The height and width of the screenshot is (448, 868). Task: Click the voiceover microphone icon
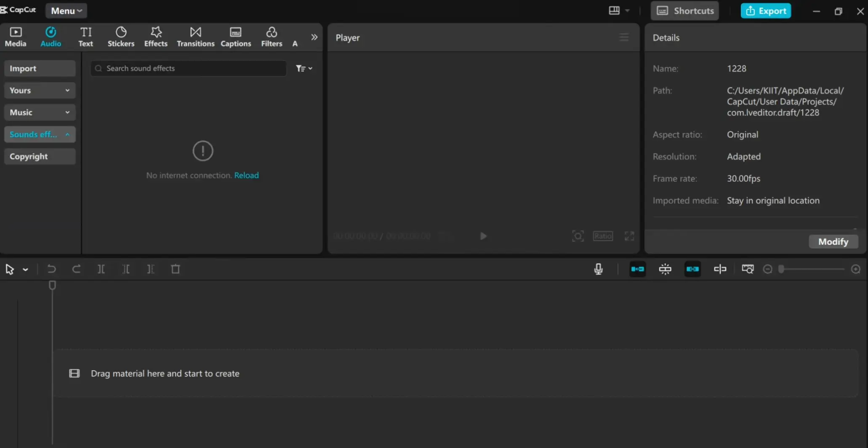tap(598, 269)
